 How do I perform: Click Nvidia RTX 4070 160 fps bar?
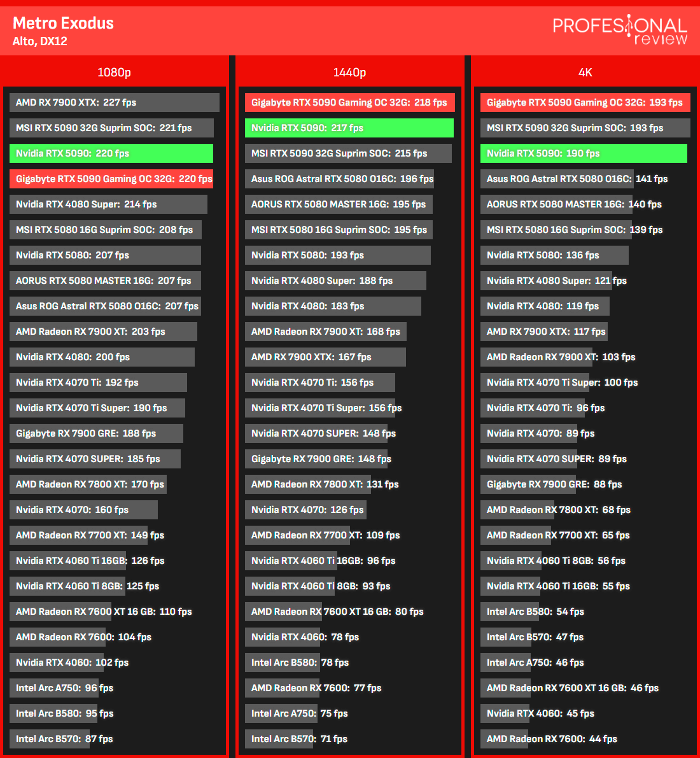83,510
